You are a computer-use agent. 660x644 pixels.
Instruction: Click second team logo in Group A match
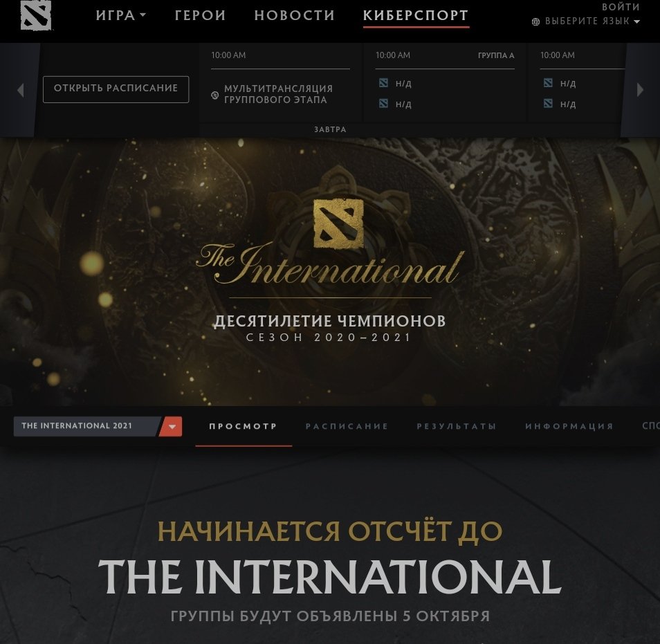click(x=383, y=104)
